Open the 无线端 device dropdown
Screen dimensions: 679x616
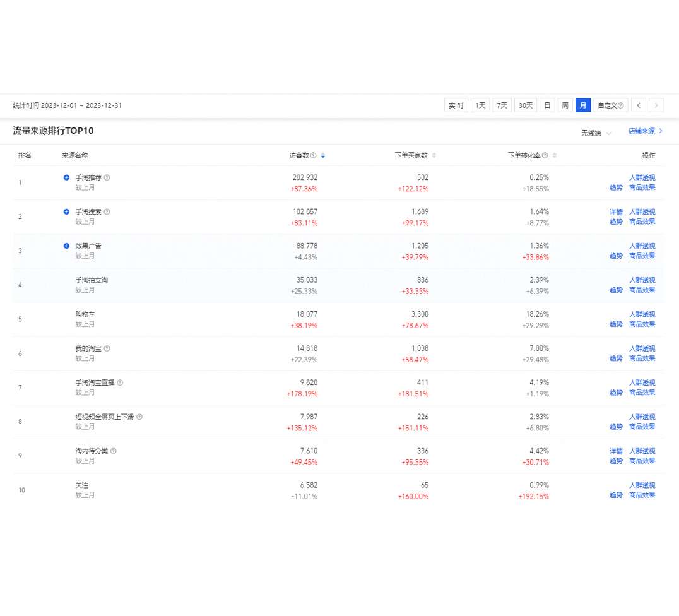point(596,133)
